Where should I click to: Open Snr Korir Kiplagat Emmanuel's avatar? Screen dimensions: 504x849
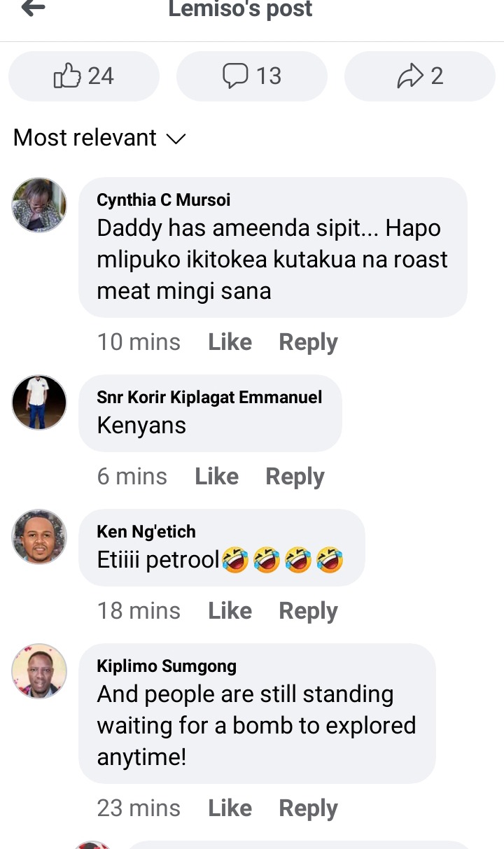pyautogui.click(x=39, y=402)
